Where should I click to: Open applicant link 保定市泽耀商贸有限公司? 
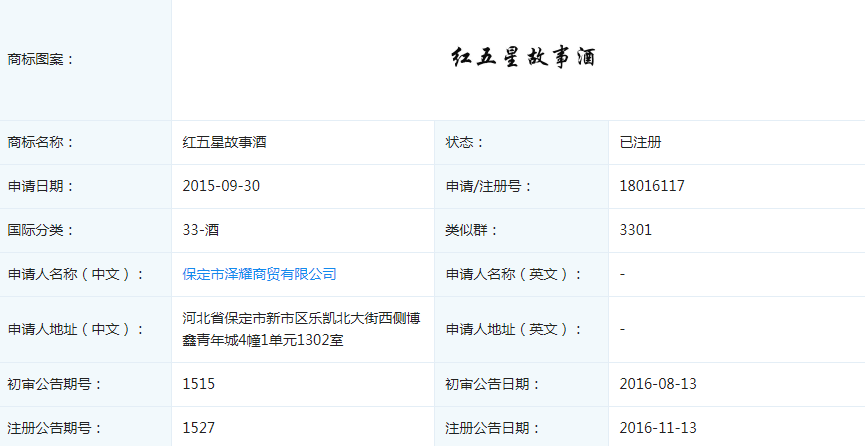coord(259,274)
